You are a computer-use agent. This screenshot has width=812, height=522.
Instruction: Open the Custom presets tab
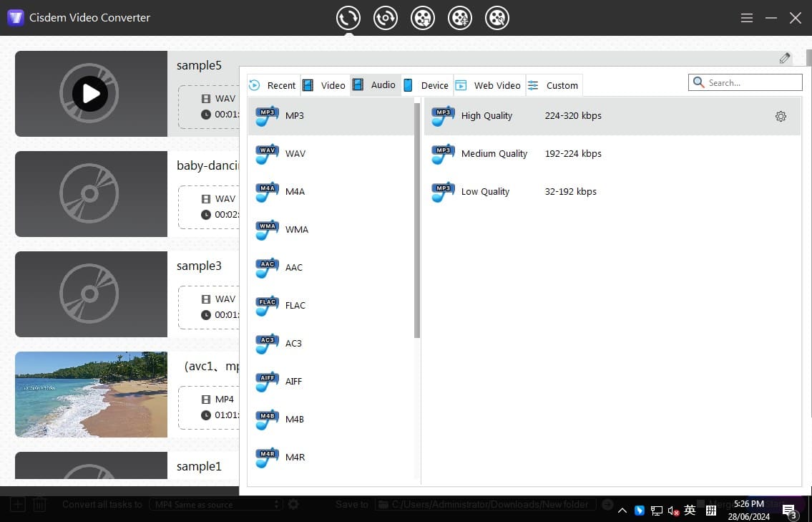pyautogui.click(x=554, y=85)
